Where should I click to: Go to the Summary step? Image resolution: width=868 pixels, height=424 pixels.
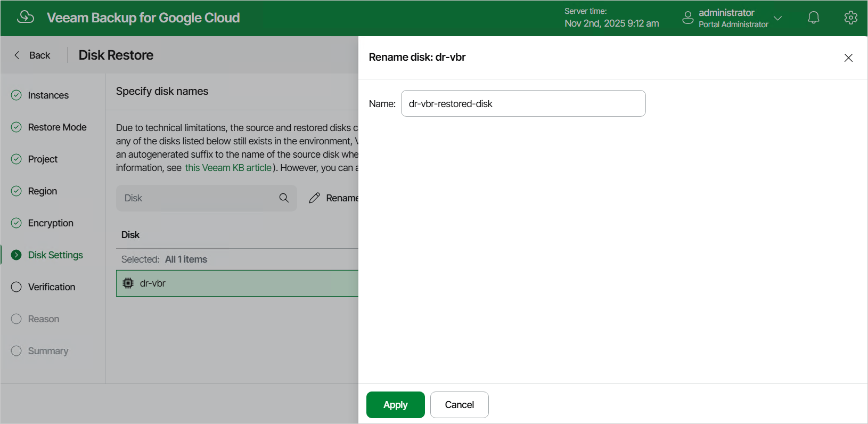[48, 351]
